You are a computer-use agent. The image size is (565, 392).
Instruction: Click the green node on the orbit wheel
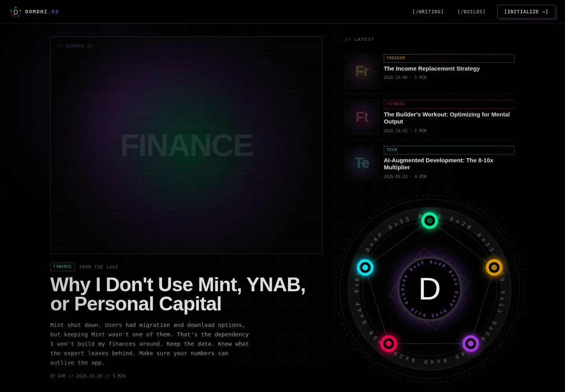[x=430, y=221]
